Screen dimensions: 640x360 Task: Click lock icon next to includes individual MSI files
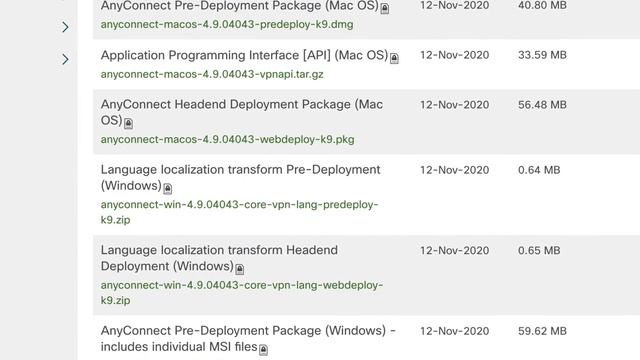click(263, 349)
